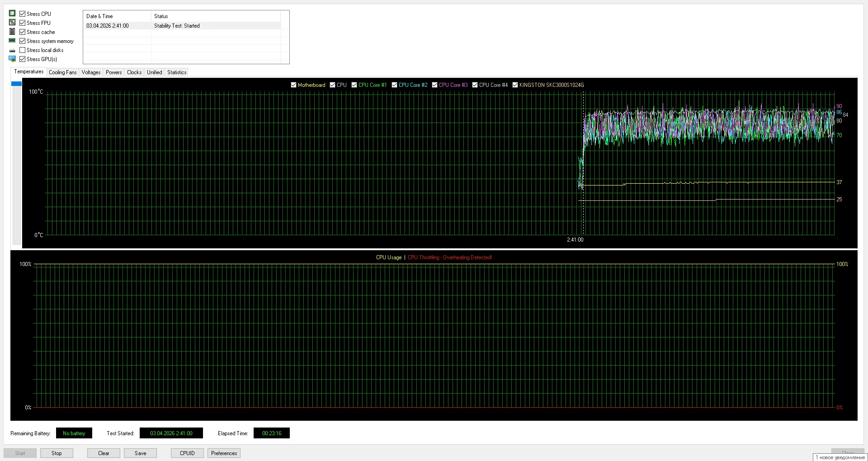Screen dimensions: 868x461
Task: Click the system memory module icon
Action: pyautogui.click(x=12, y=41)
